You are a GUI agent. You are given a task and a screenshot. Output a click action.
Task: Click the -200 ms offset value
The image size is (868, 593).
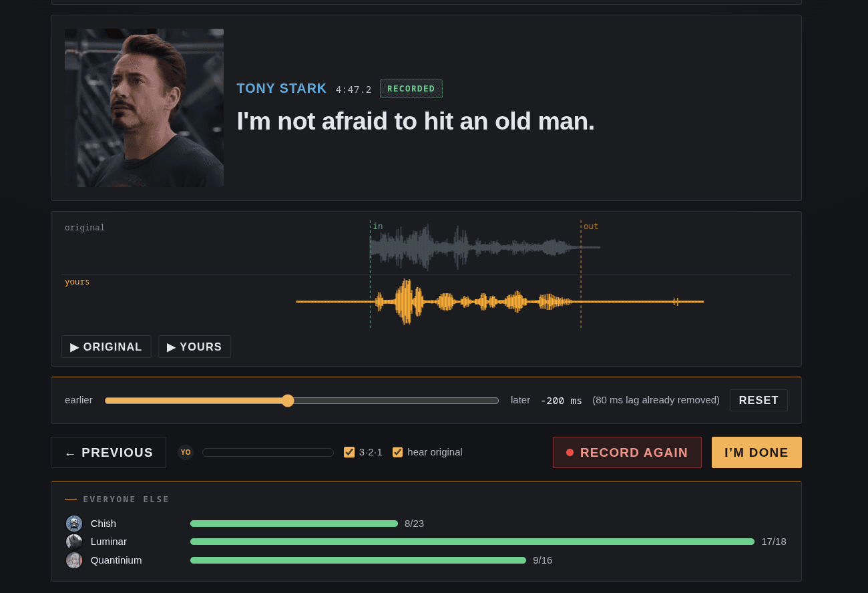[x=561, y=401]
